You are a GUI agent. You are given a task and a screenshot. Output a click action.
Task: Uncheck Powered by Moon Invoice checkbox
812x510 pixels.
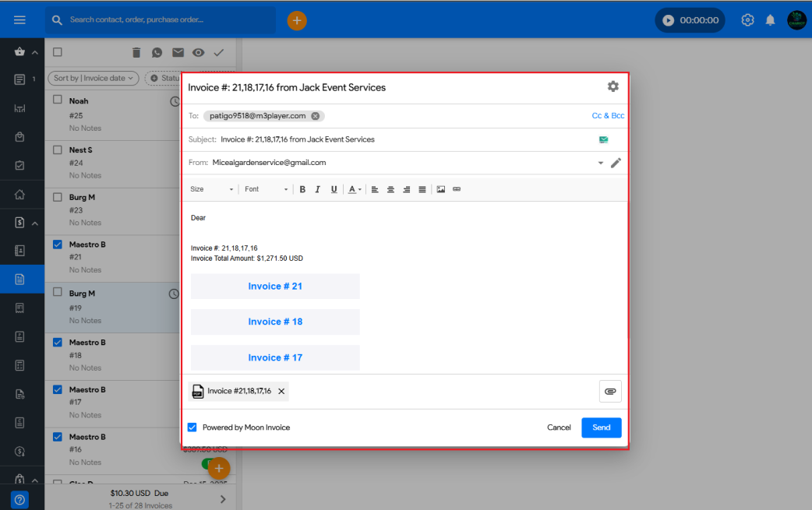tap(192, 427)
